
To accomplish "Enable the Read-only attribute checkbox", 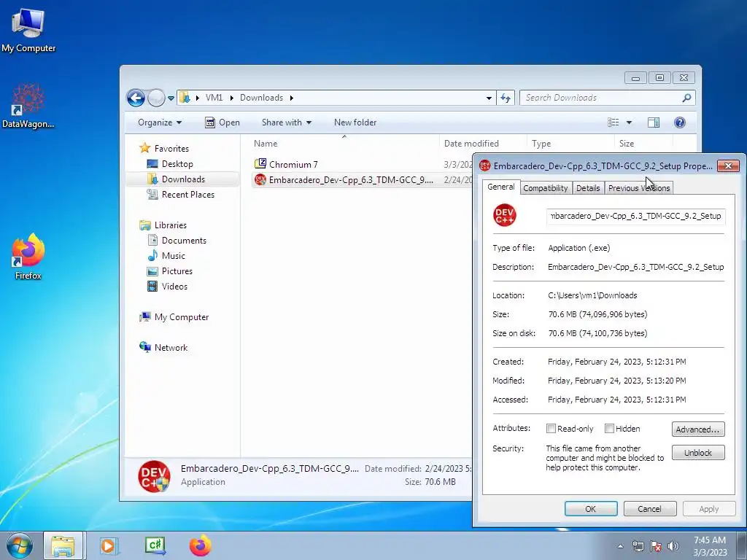I will click(551, 429).
